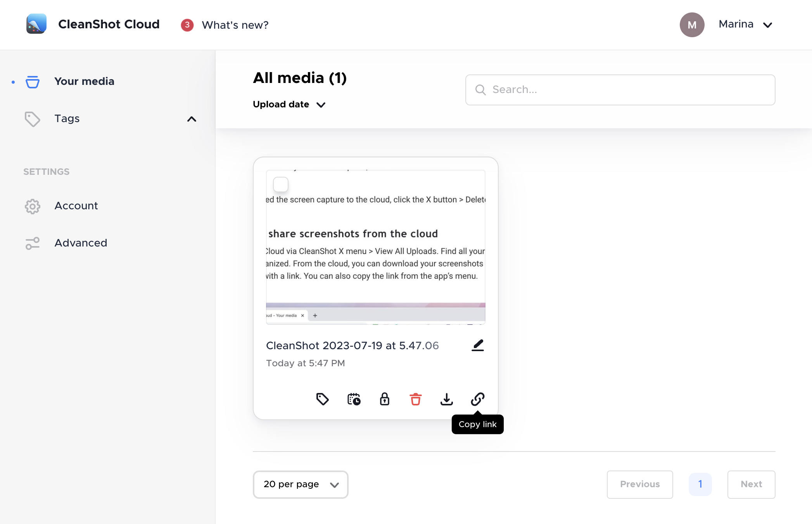The width and height of the screenshot is (812, 524).
Task: Click the Previous pagination button
Action: click(640, 484)
